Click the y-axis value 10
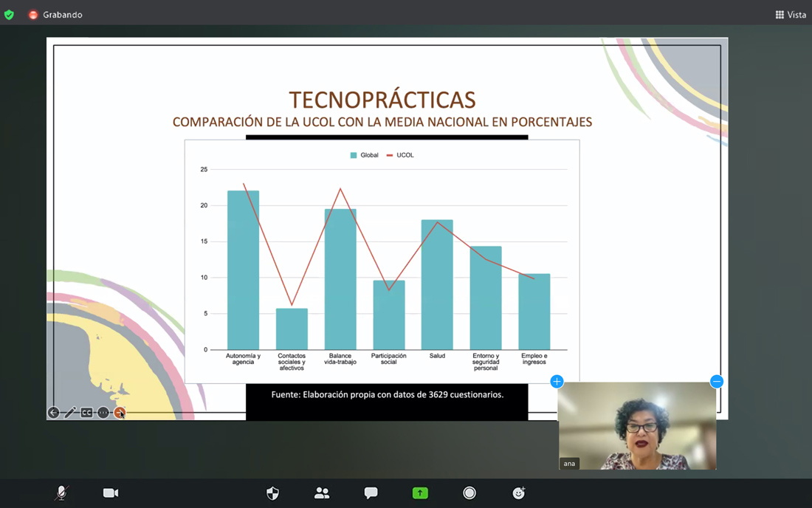The width and height of the screenshot is (812, 508). pos(204,278)
